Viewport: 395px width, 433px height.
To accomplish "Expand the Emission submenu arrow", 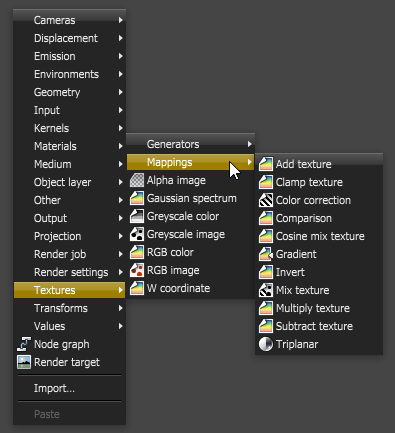I will click(x=120, y=56).
